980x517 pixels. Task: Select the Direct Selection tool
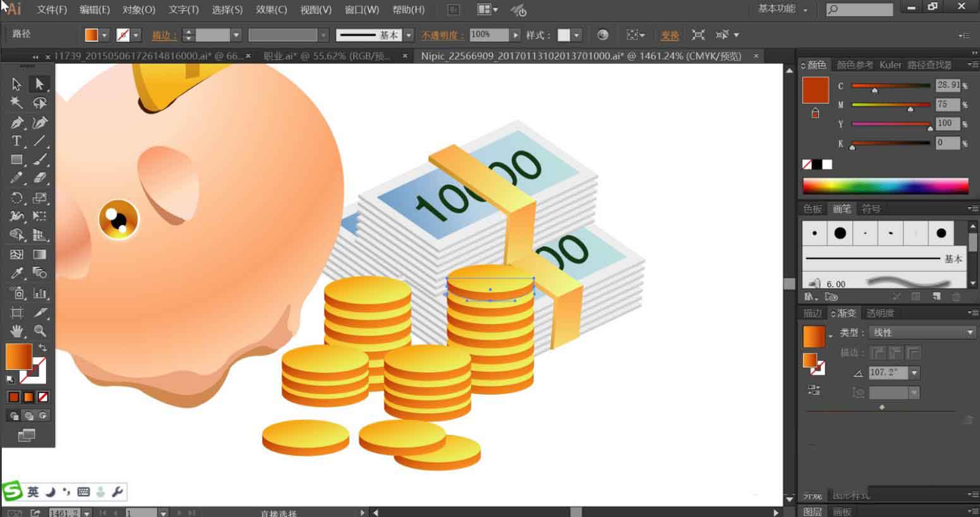[x=39, y=84]
